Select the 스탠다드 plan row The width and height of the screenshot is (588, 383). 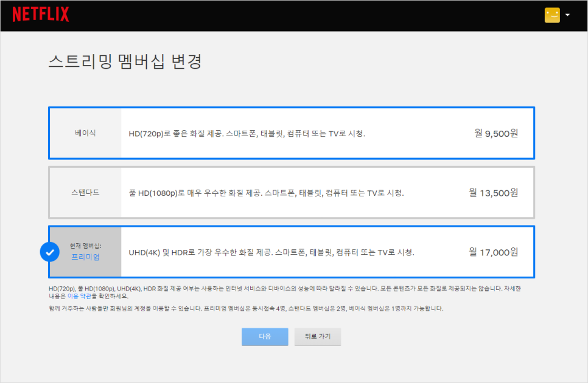(x=292, y=193)
